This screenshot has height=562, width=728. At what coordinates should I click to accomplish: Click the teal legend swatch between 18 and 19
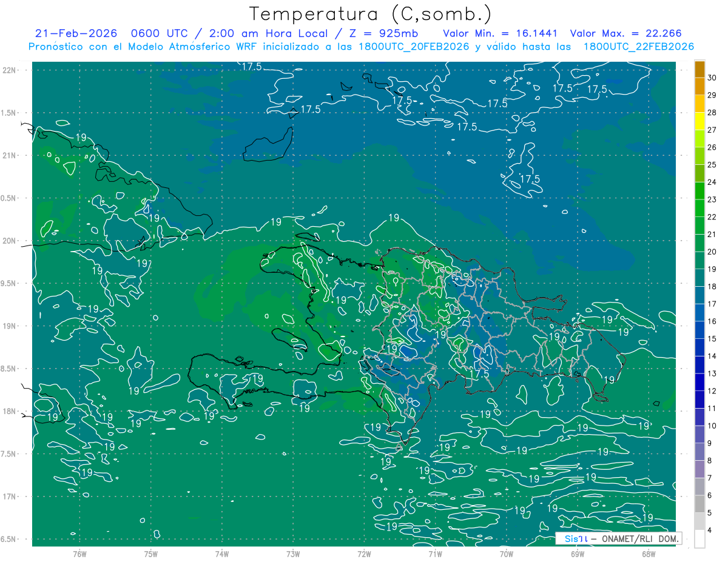pos(699,278)
